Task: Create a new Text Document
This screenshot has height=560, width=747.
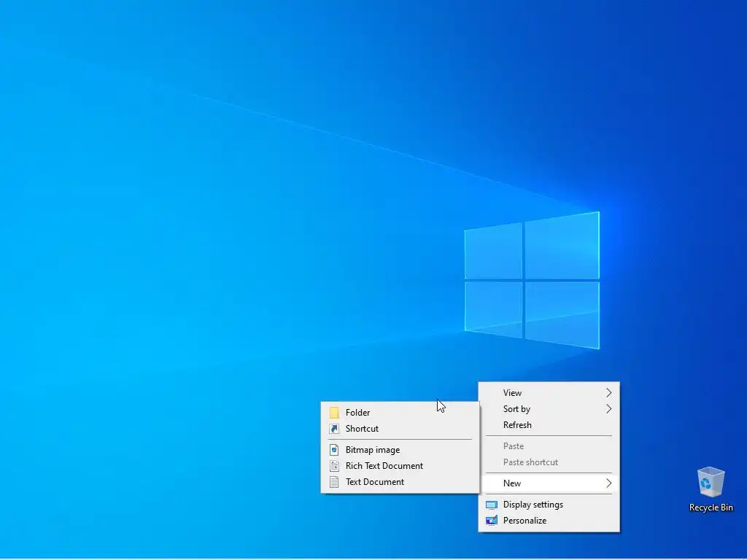Action: coord(400,482)
